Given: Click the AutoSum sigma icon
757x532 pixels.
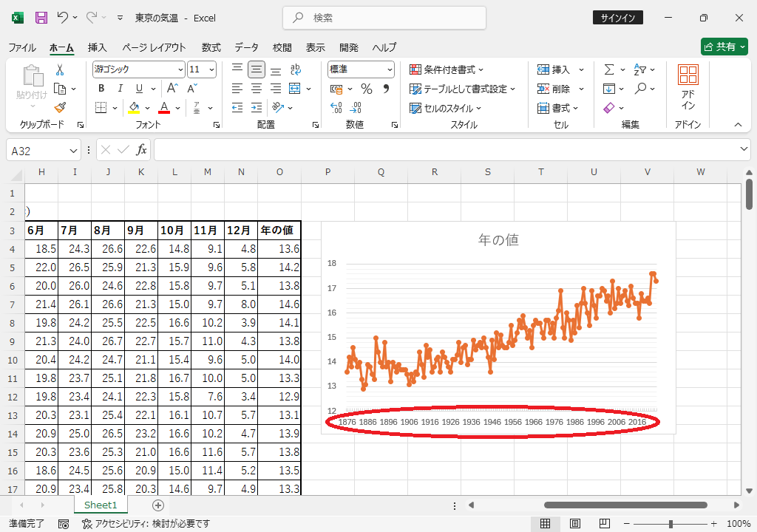Looking at the screenshot, I should coord(609,69).
